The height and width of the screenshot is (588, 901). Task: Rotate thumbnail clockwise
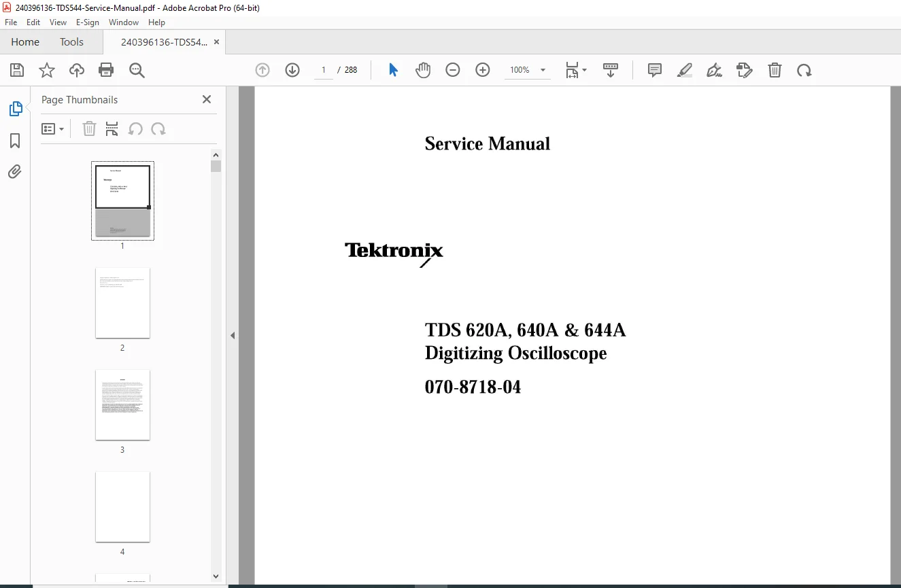click(158, 129)
